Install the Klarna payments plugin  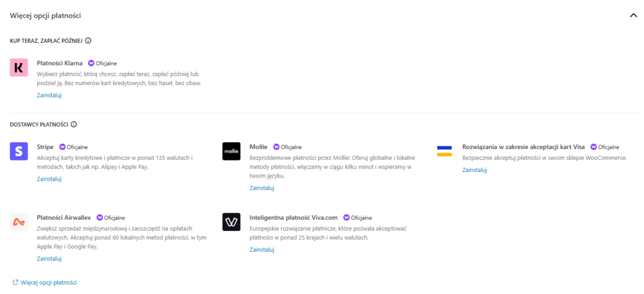point(49,96)
